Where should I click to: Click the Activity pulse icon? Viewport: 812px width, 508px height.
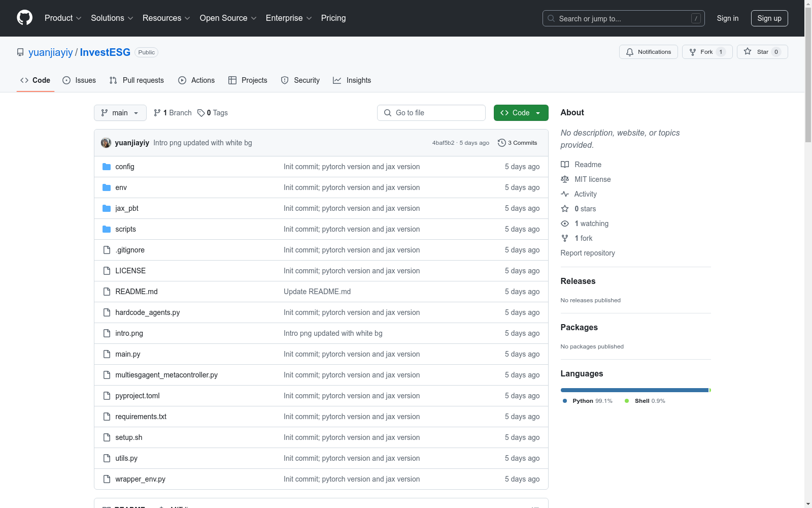tap(565, 194)
